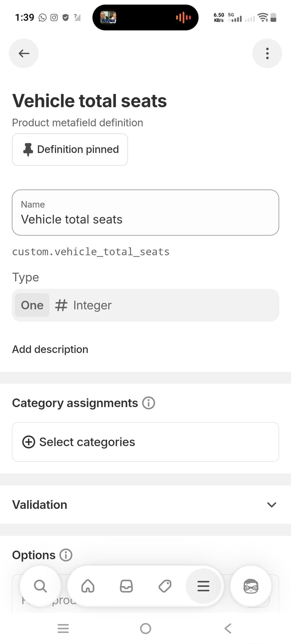The height and width of the screenshot is (644, 291).
Task: Open the Integer type selector
Action: (145, 305)
